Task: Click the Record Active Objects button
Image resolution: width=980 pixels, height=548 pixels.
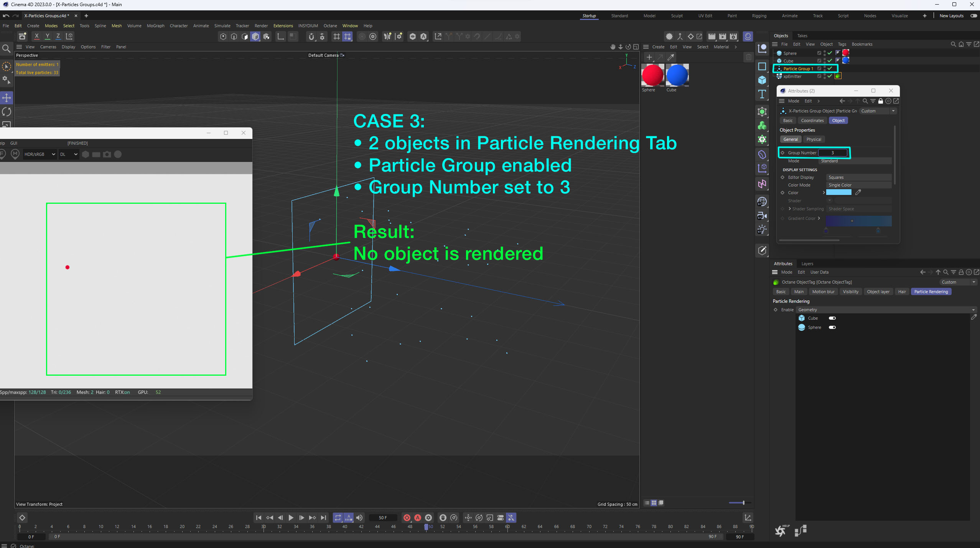Action: point(407,518)
